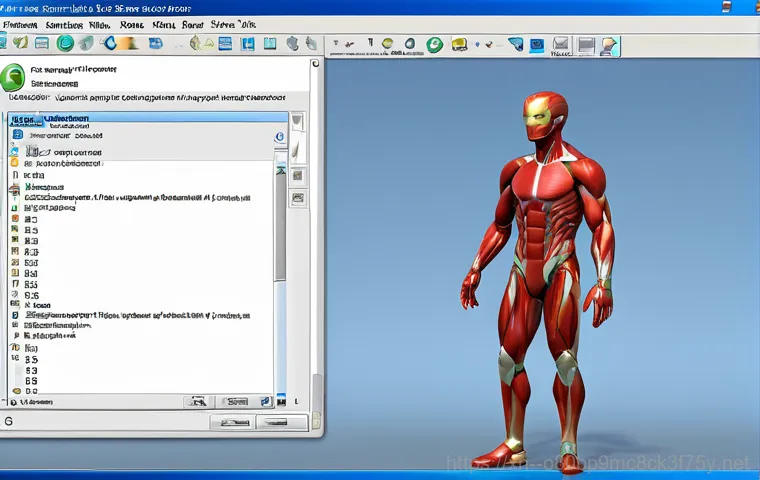Click the rightmost button at the dialog bottom
The height and width of the screenshot is (480, 760).
pyautogui.click(x=282, y=422)
